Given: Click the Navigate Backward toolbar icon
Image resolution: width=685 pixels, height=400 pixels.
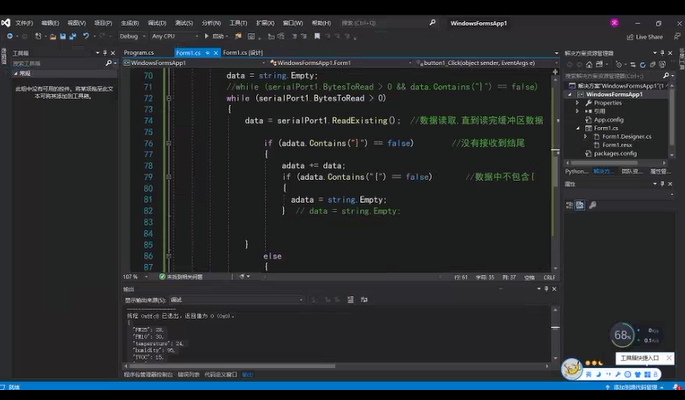Looking at the screenshot, I should coord(10,37).
